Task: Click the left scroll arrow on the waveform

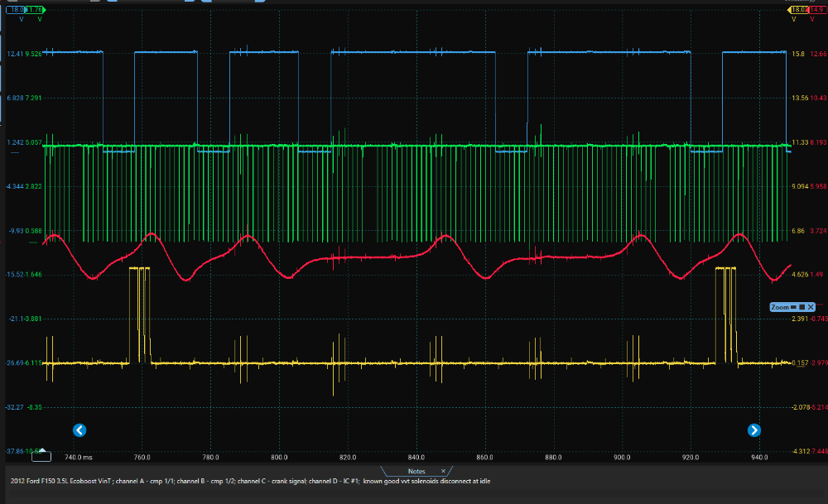Action: coord(80,430)
